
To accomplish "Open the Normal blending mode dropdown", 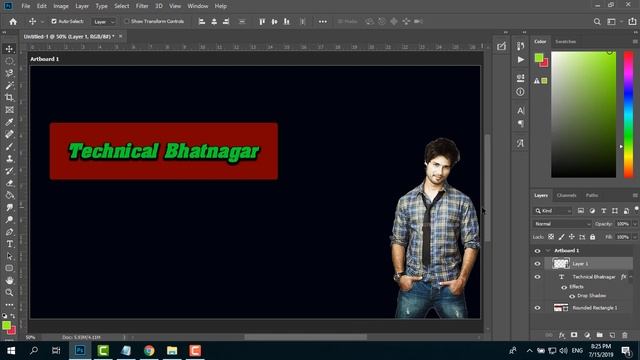I will [x=562, y=224].
